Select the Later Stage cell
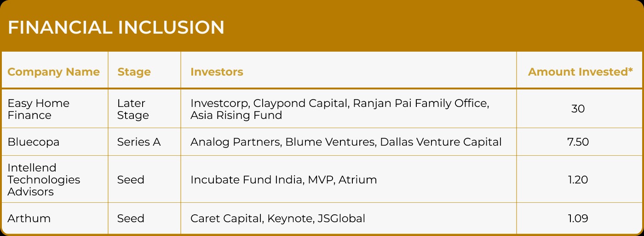The height and width of the screenshot is (236, 644). pos(133,109)
